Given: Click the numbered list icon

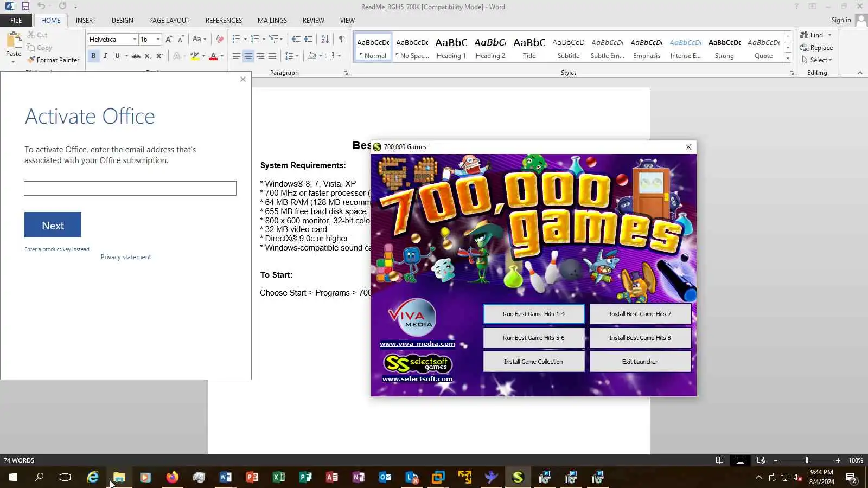Looking at the screenshot, I should tap(255, 39).
